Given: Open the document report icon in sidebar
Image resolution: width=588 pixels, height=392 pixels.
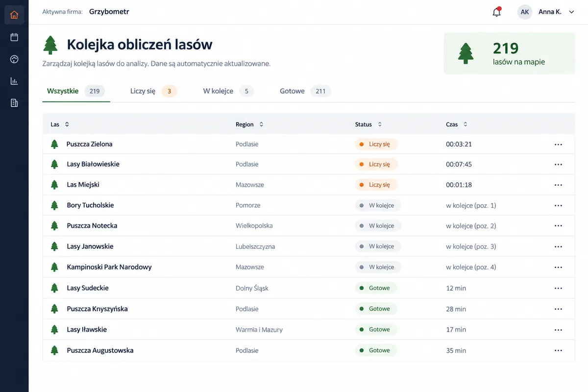Looking at the screenshot, I should coord(14,103).
